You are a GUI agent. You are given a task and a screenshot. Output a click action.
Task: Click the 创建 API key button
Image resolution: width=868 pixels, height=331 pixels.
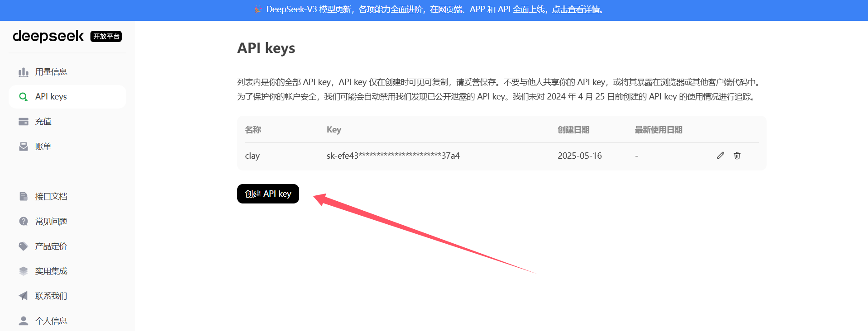point(268,194)
